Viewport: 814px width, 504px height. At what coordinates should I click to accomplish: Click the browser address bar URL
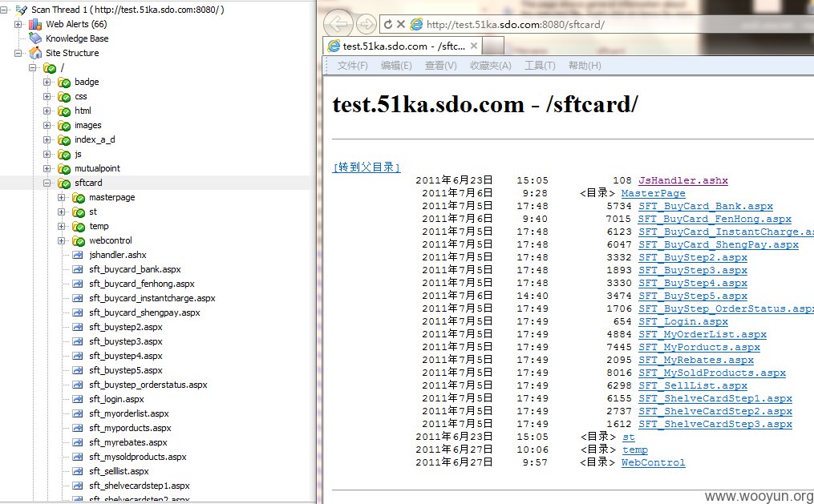pos(515,24)
